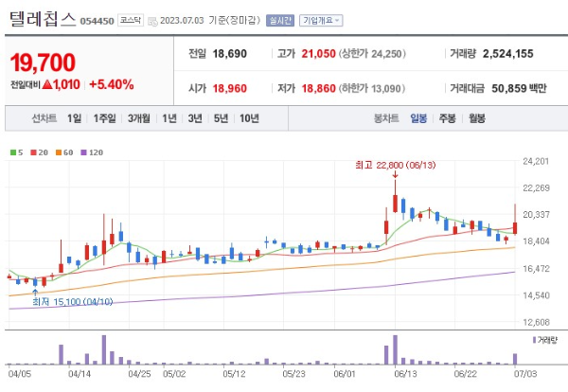Switch line chart to 5년
Image resolution: width=568 pixels, height=392 pixels.
[221, 118]
